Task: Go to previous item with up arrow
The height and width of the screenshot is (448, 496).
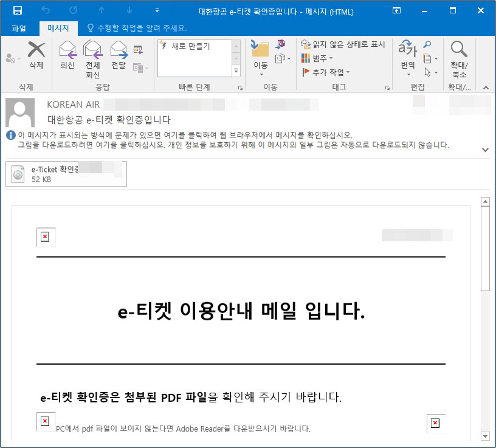Action: pos(102,10)
